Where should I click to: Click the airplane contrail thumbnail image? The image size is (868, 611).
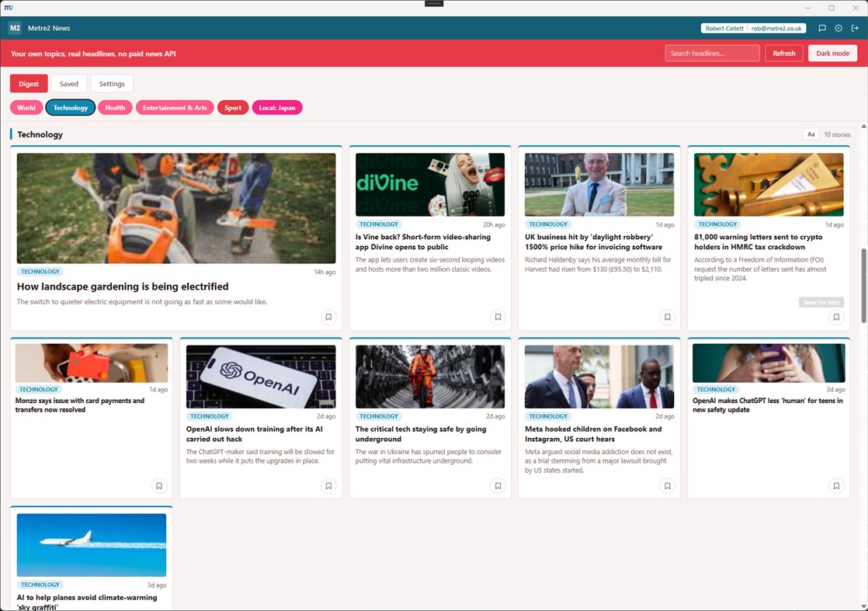tap(92, 545)
